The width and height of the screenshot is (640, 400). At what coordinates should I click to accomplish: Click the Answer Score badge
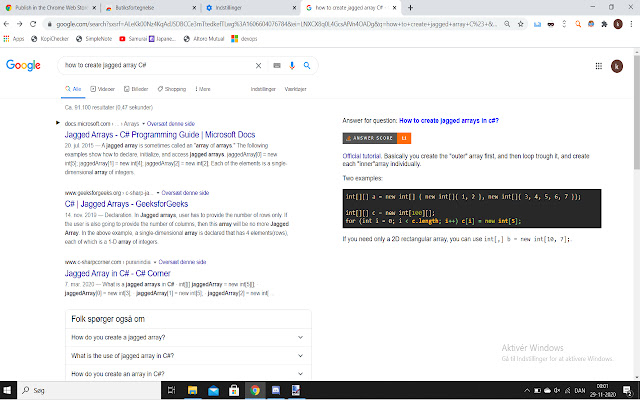point(377,138)
